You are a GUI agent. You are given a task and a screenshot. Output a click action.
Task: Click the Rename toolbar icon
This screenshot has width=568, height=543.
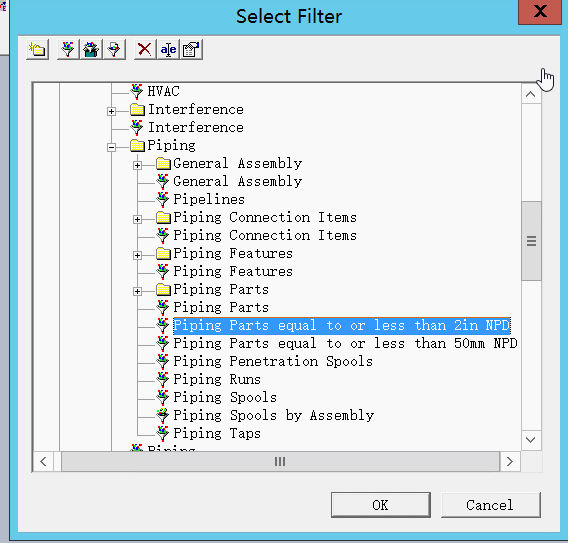pyautogui.click(x=168, y=50)
